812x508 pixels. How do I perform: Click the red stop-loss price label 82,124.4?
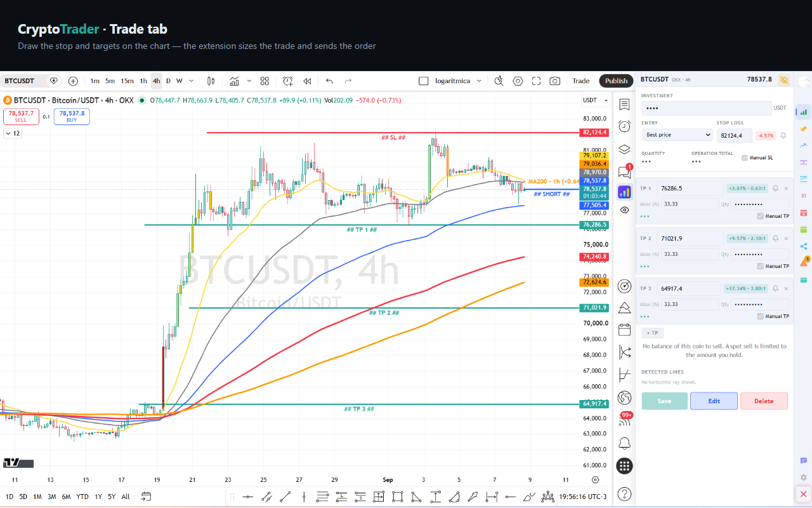point(594,133)
